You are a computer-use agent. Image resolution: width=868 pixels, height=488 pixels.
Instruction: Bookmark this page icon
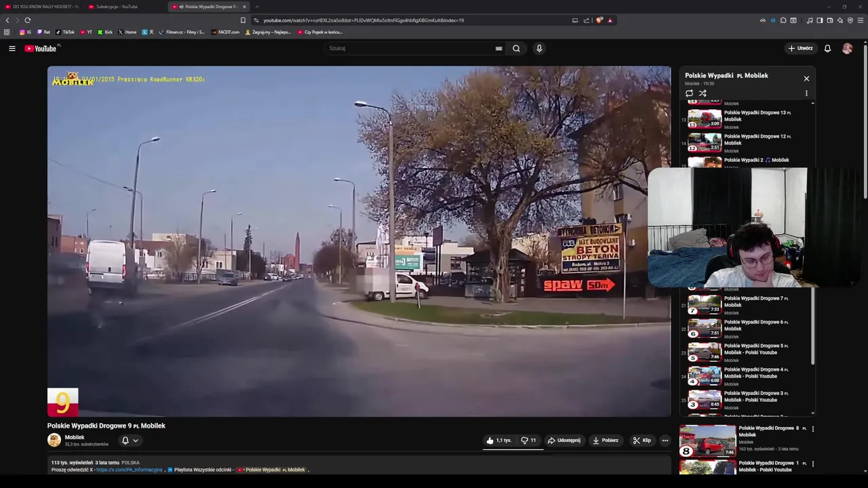point(243,20)
